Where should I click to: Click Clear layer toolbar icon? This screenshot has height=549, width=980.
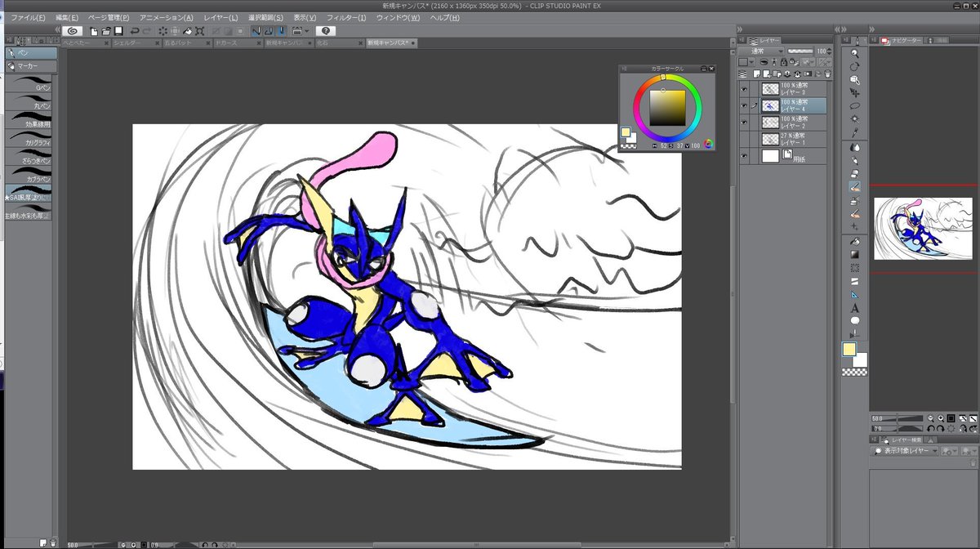[163, 31]
